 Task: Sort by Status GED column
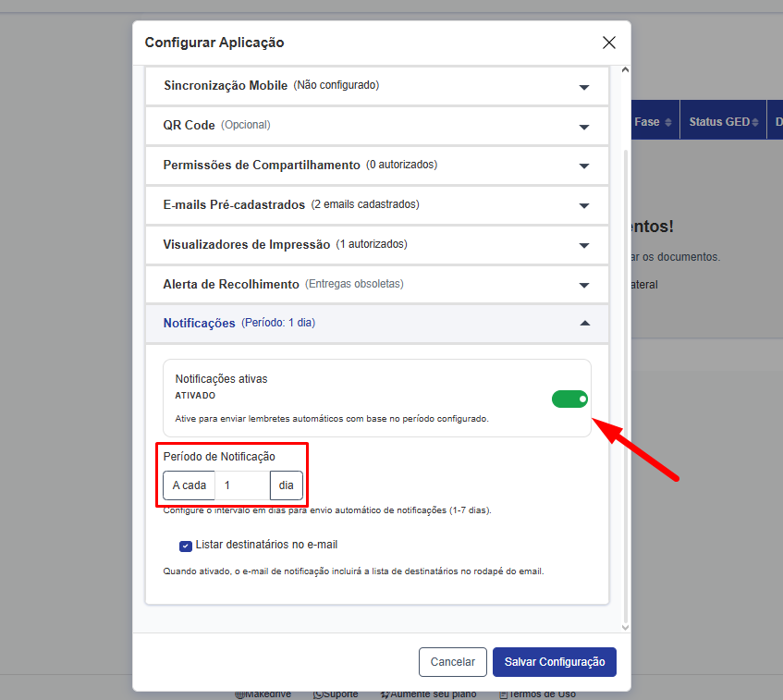pos(723,122)
